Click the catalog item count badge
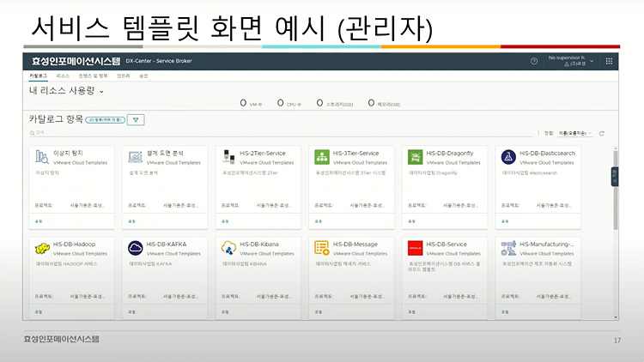The image size is (644, 362). coord(105,120)
